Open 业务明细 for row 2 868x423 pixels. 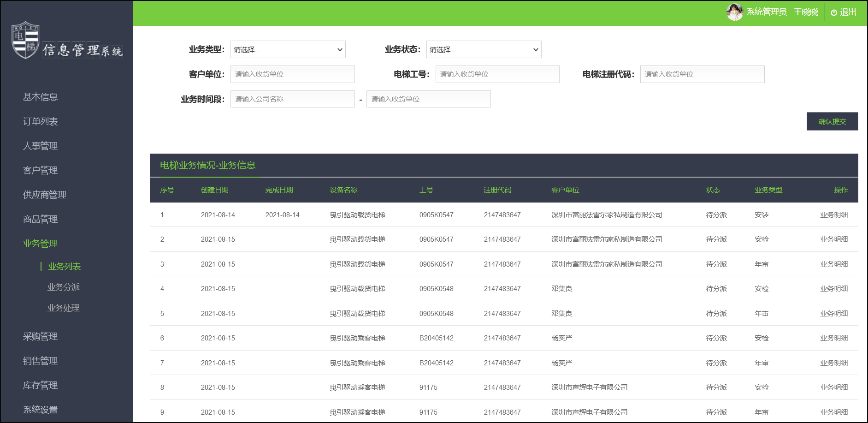[x=834, y=239]
